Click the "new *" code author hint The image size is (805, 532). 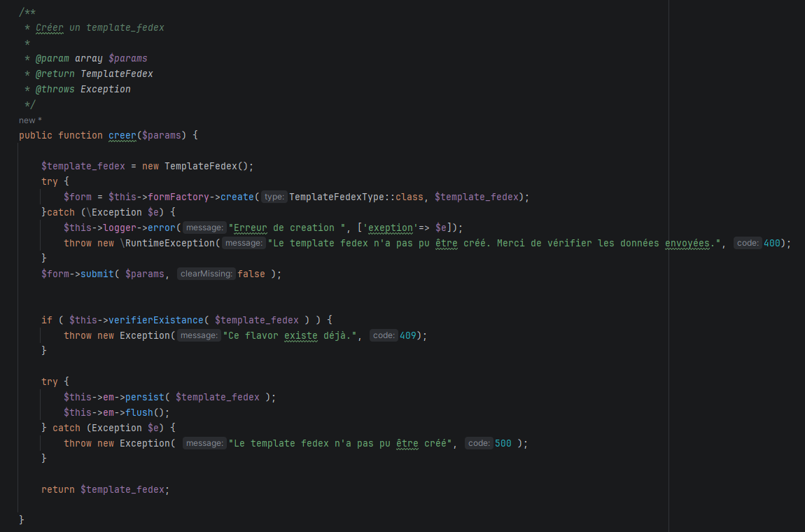(x=30, y=120)
